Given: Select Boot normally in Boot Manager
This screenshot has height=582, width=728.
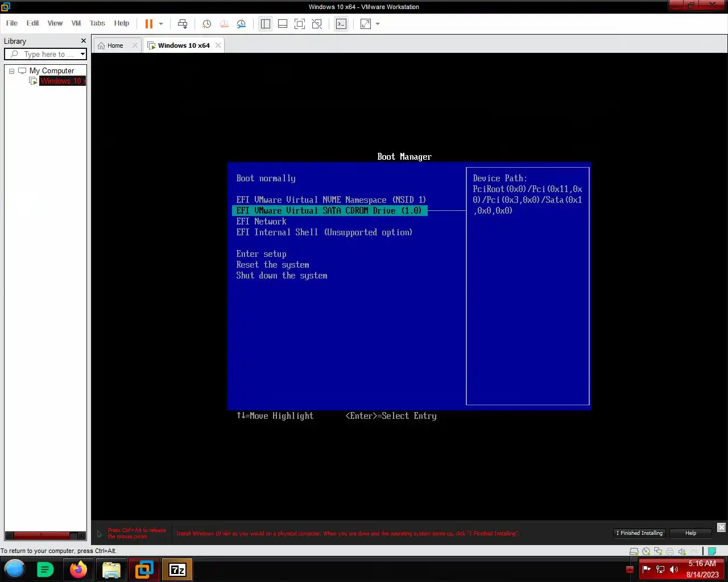Looking at the screenshot, I should pos(266,178).
